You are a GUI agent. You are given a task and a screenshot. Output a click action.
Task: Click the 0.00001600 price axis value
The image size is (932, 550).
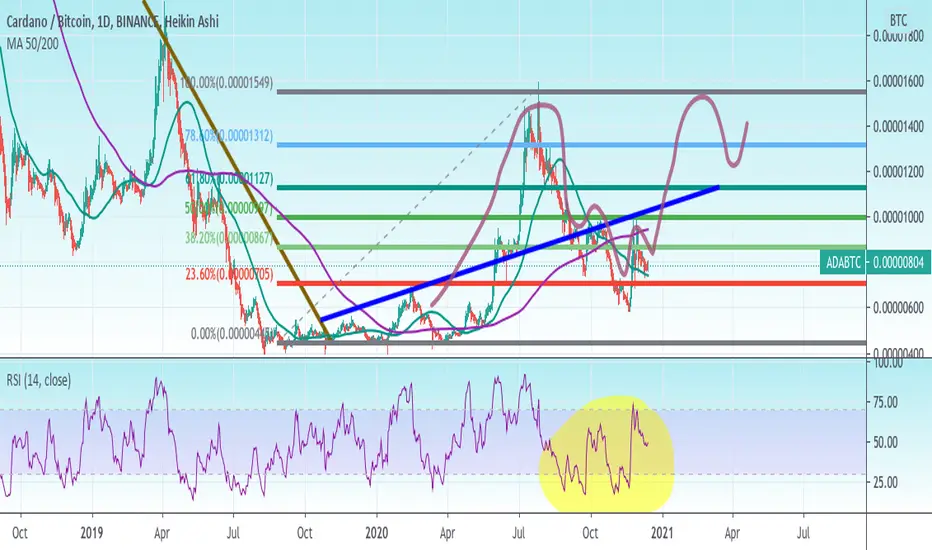click(898, 81)
